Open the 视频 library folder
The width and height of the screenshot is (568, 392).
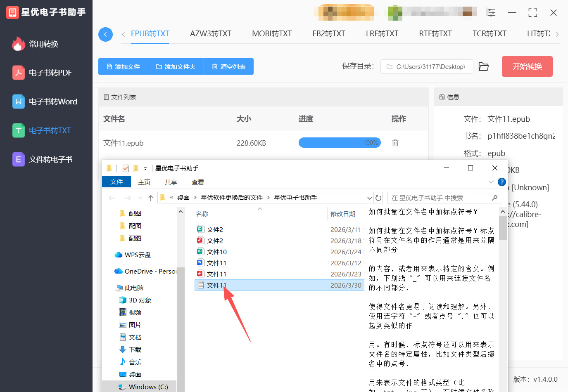click(x=130, y=313)
